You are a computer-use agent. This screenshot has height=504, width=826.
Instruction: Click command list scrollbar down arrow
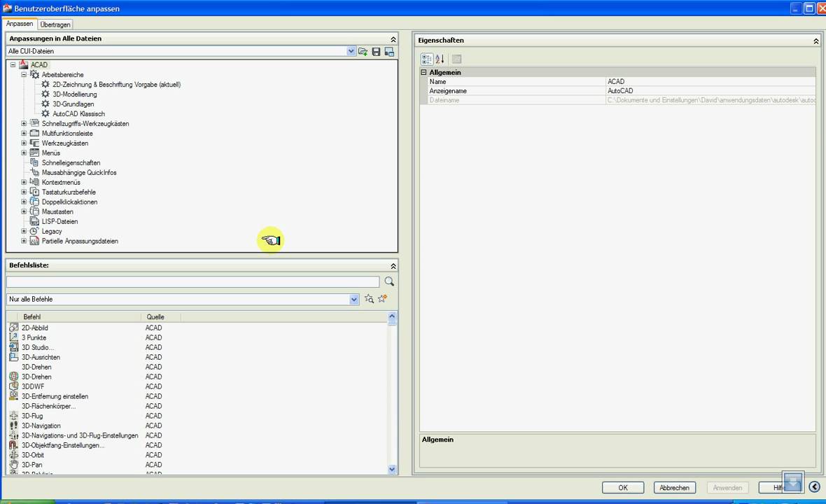coord(392,469)
